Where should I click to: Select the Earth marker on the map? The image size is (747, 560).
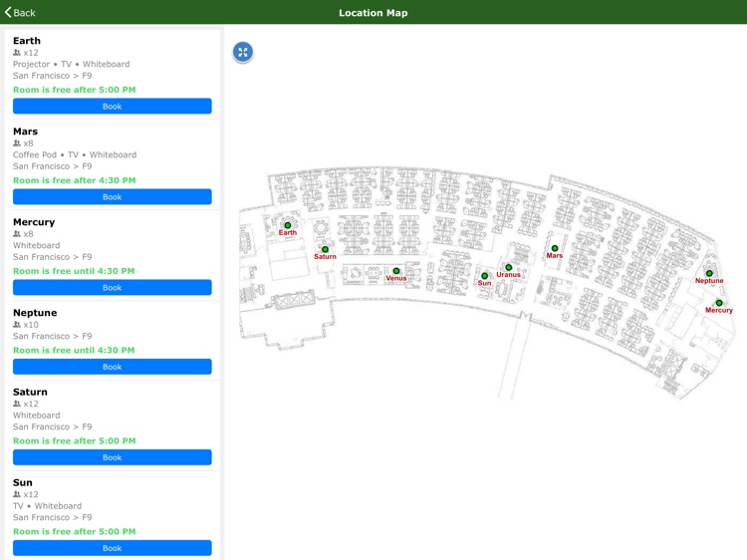(x=288, y=225)
